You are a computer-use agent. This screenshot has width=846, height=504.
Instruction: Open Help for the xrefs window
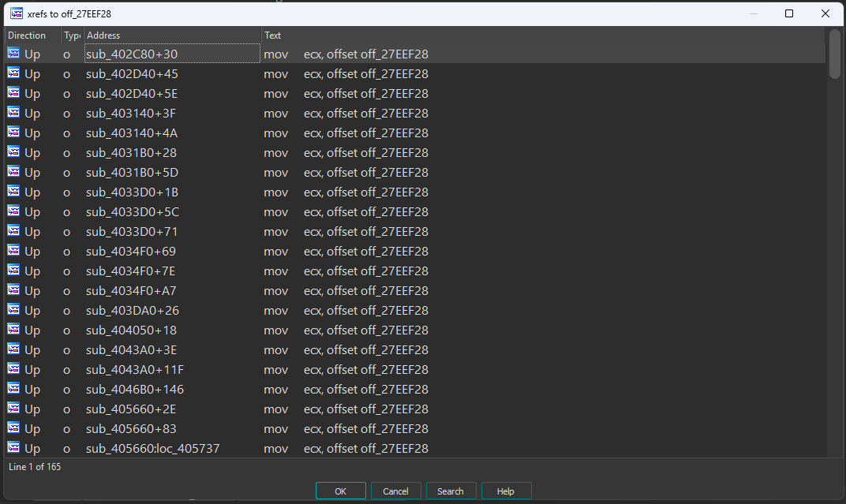tap(506, 490)
